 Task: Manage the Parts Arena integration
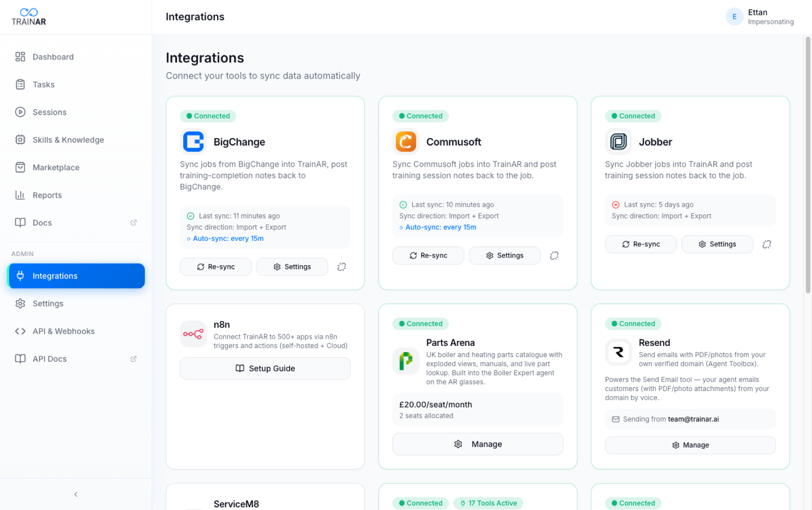[478, 444]
